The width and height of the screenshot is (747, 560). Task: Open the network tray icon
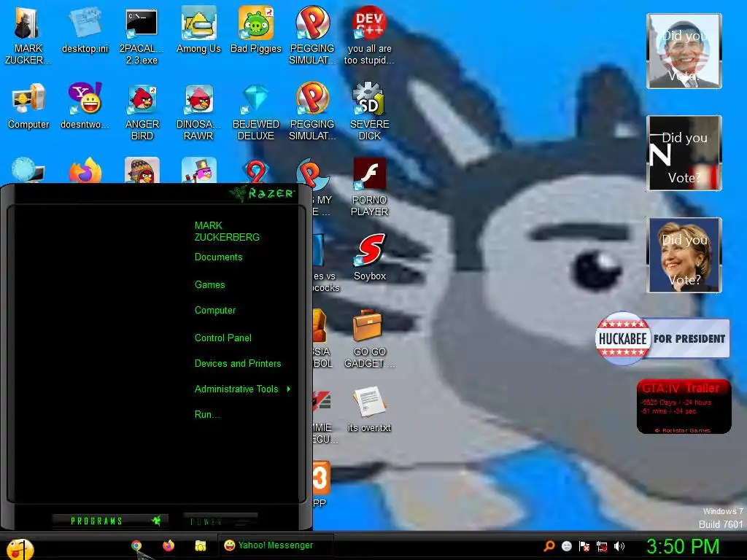(x=602, y=545)
